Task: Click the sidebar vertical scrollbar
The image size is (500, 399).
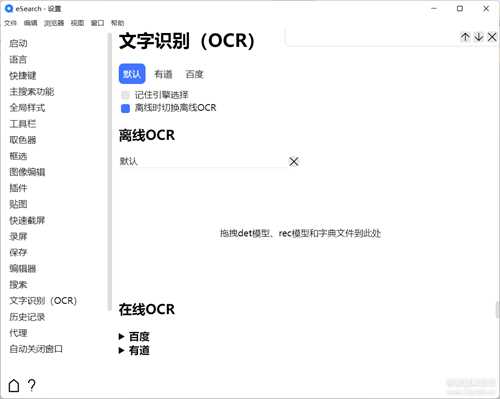Action: coord(110,172)
